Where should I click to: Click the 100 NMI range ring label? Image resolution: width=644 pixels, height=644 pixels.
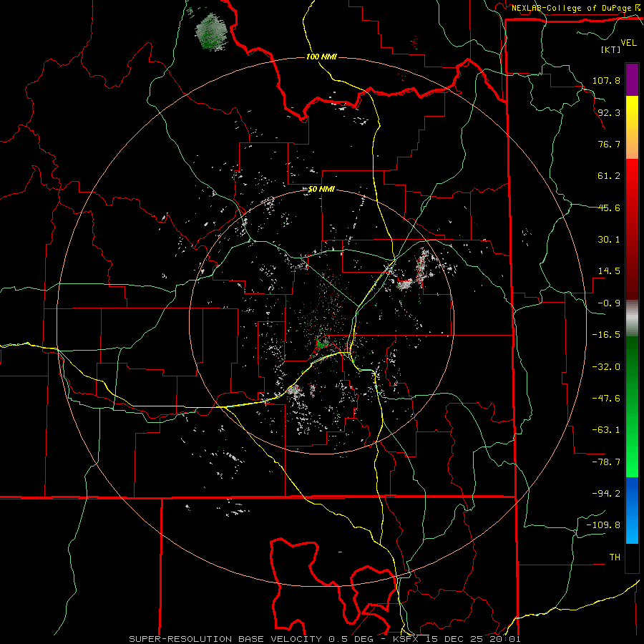(x=321, y=57)
